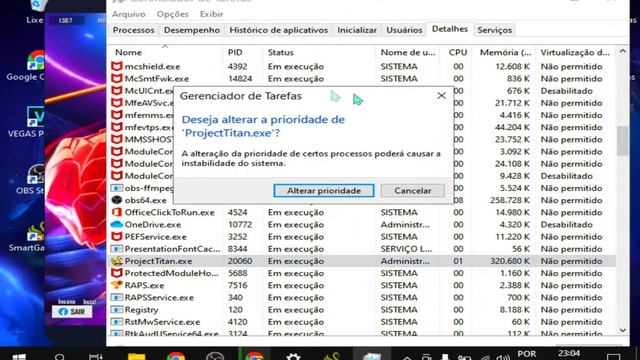Image resolution: width=640 pixels, height=360 pixels.
Task: Open Settings gear from the taskbar
Action: [293, 357]
